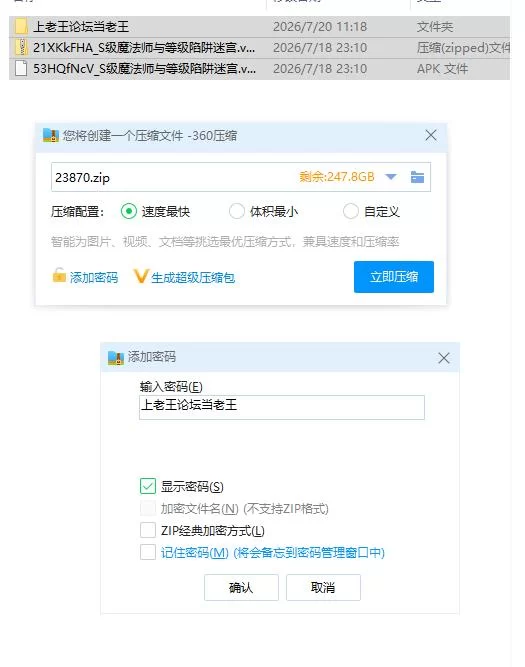Close the 添加密码 dialog
The width and height of the screenshot is (525, 667).
pyautogui.click(x=444, y=358)
